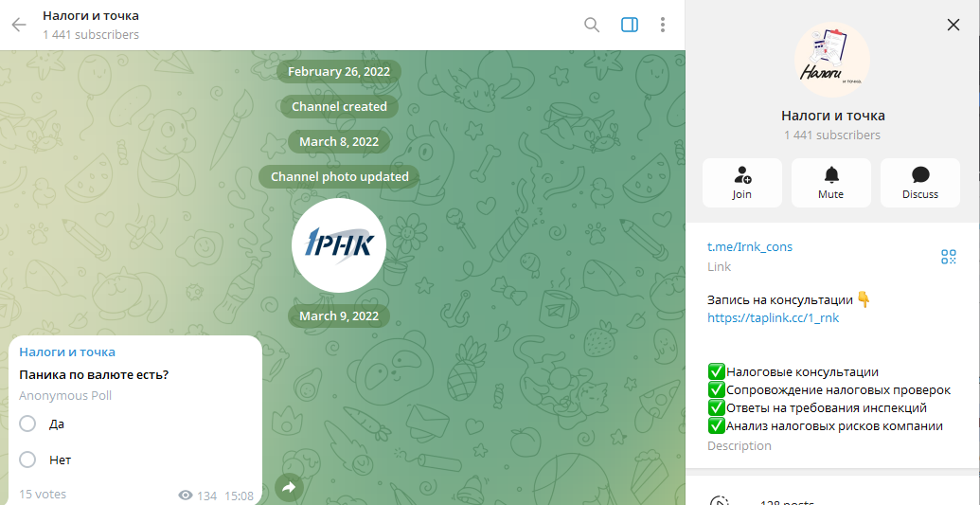This screenshot has height=505, width=980.
Task: Join the Налоги и точка channel
Action: point(741,183)
